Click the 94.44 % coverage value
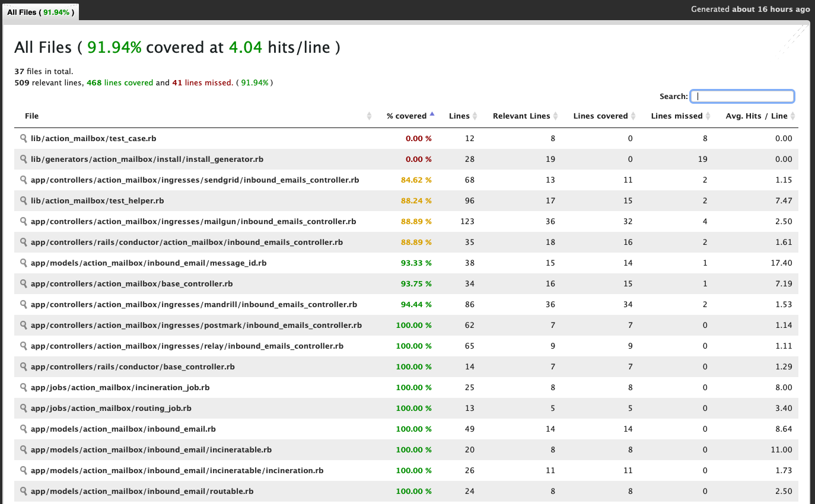This screenshot has width=815, height=504. [416, 304]
